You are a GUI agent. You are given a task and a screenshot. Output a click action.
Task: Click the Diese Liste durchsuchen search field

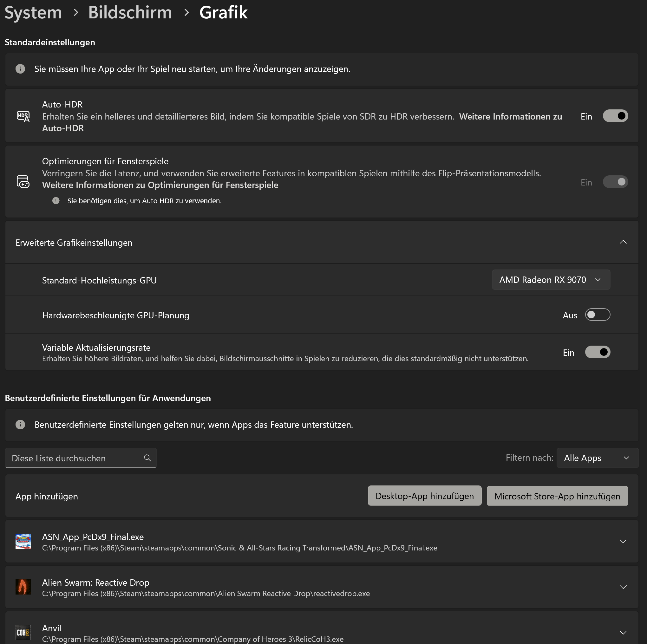(81, 458)
